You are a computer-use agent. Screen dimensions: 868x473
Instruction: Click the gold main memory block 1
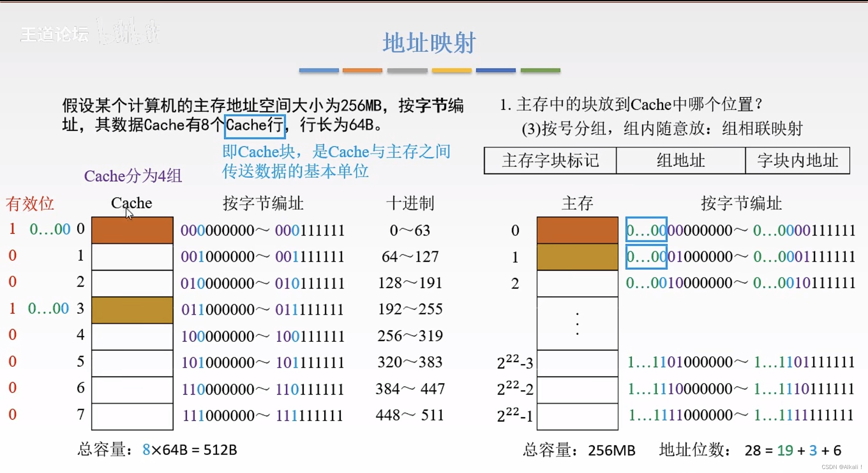(x=577, y=257)
